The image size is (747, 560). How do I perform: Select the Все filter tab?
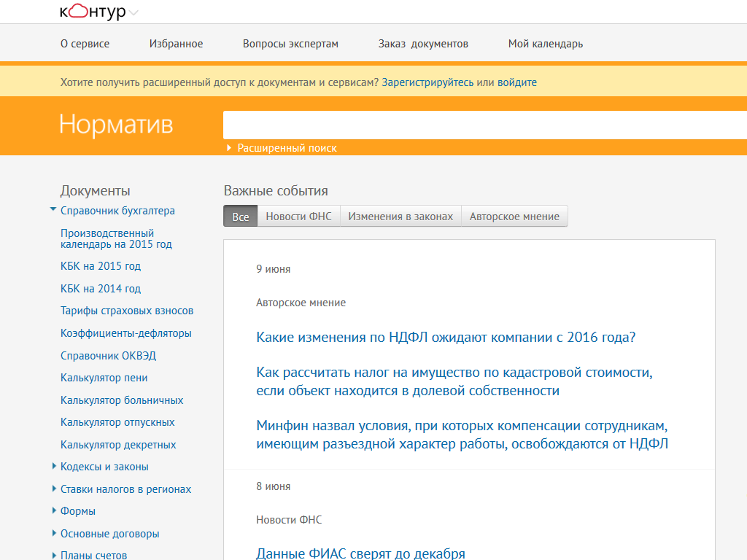(x=241, y=216)
